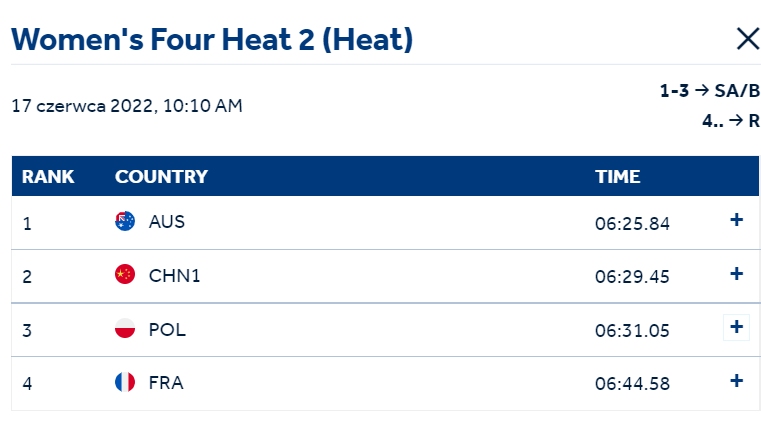Close the Women's Four Heat 2 dialog
The width and height of the screenshot is (761, 423).
pyautogui.click(x=748, y=39)
